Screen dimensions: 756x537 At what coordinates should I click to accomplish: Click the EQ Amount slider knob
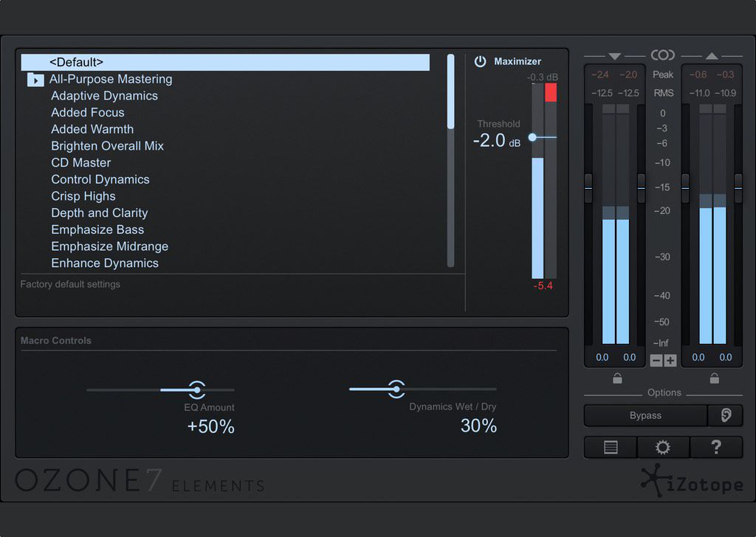click(196, 389)
